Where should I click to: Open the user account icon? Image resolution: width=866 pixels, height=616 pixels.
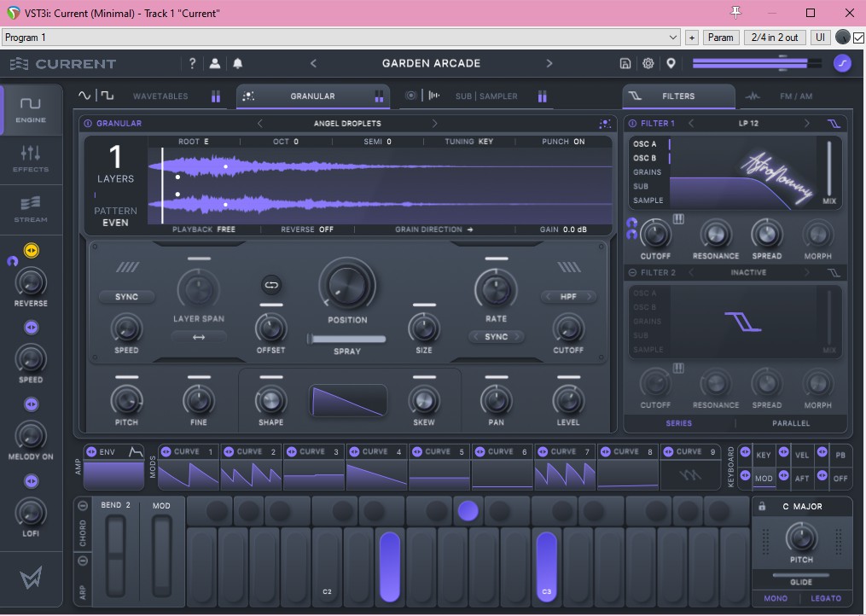click(215, 63)
